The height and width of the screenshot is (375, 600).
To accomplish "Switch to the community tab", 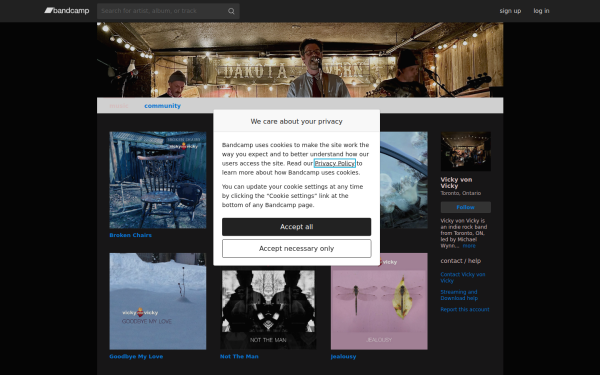I will click(162, 106).
